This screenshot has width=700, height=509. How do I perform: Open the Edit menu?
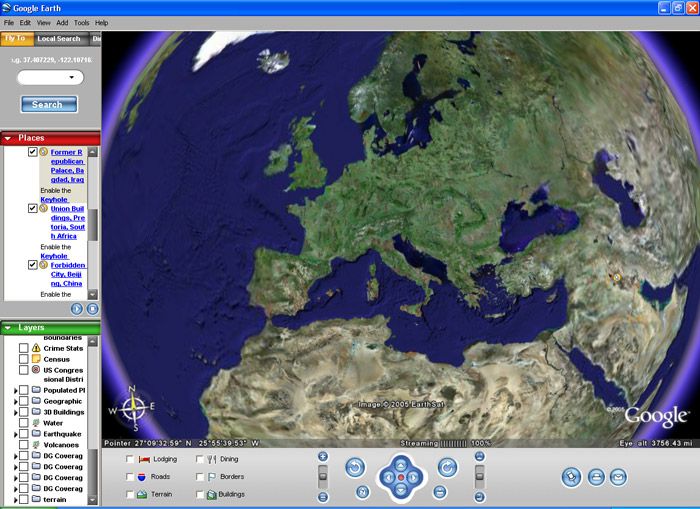[x=25, y=22]
